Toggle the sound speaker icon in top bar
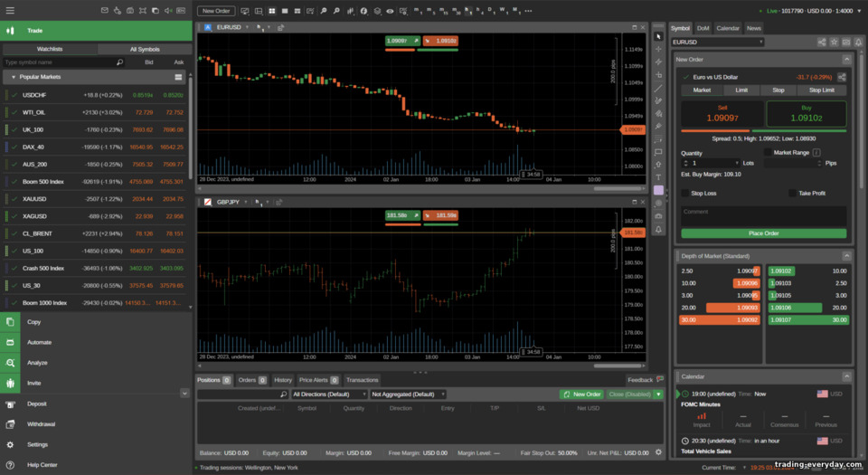The height and width of the screenshot is (475, 868). pyautogui.click(x=168, y=11)
